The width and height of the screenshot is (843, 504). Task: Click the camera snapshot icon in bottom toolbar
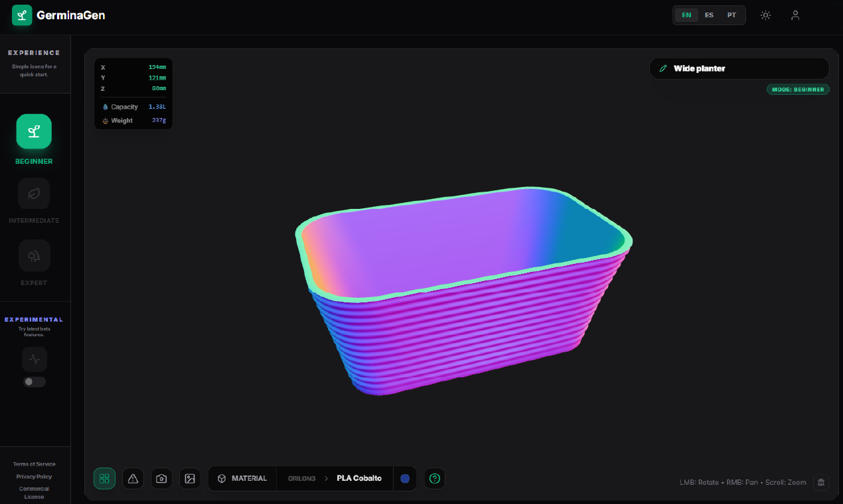(x=161, y=478)
